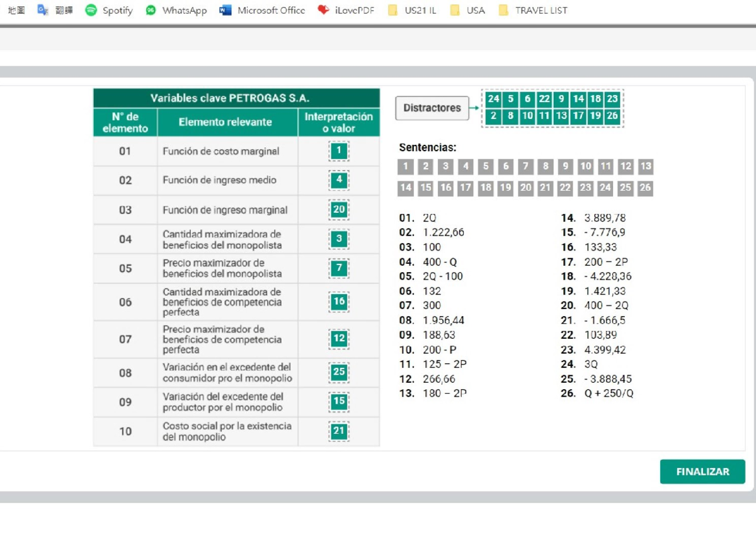
Task: Open the WhatsApp bookmark
Action: pyautogui.click(x=176, y=10)
